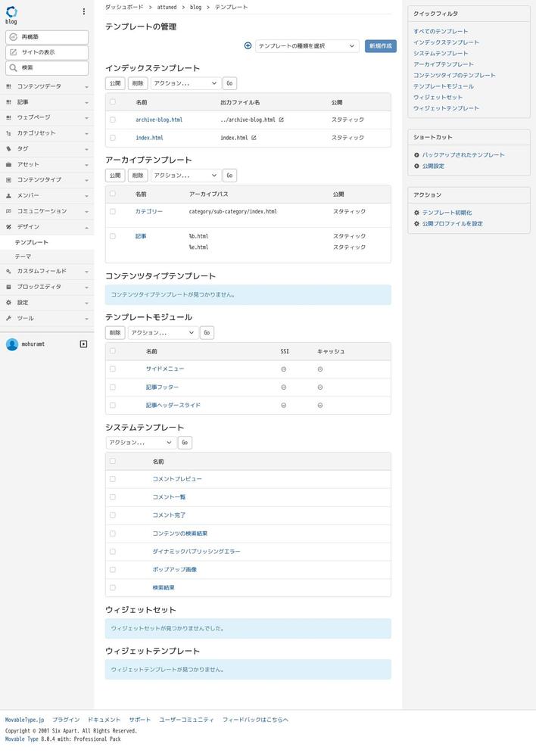Click the cache icon for サイドメニュー
The image size is (536, 756).
point(320,369)
